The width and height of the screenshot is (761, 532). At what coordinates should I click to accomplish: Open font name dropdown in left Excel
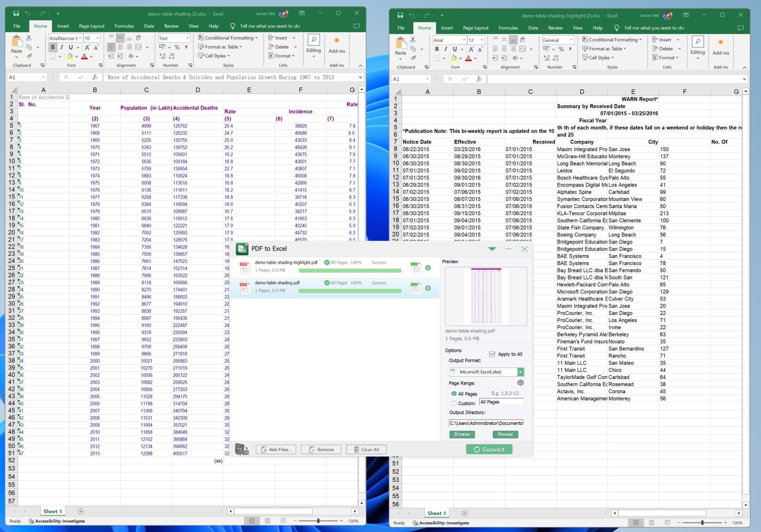pyautogui.click(x=80, y=38)
